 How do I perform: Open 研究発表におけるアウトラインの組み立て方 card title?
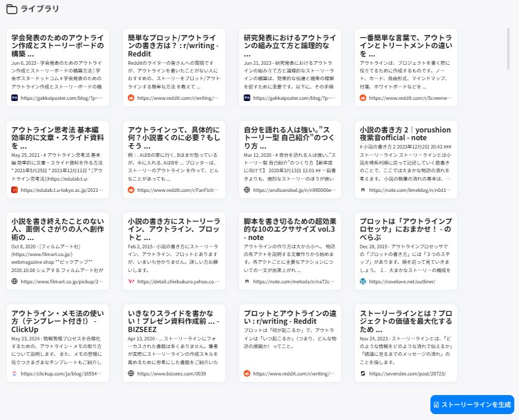pos(290,46)
